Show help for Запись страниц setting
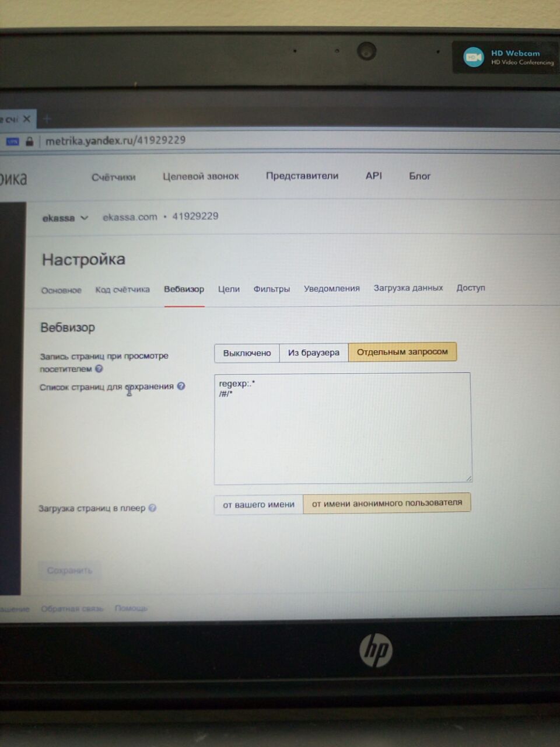The height and width of the screenshot is (747, 560). pos(99,368)
